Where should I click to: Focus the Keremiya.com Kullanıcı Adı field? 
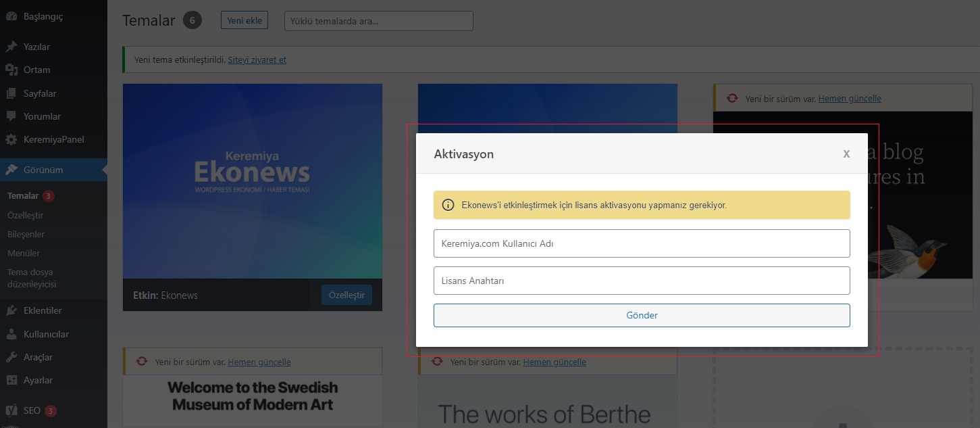coord(642,243)
